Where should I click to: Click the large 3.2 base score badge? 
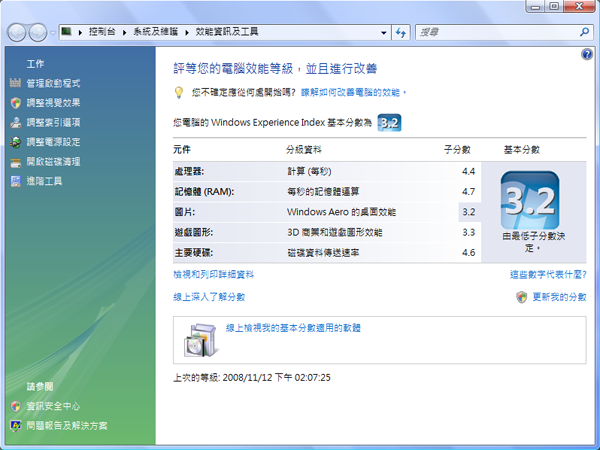pos(530,200)
